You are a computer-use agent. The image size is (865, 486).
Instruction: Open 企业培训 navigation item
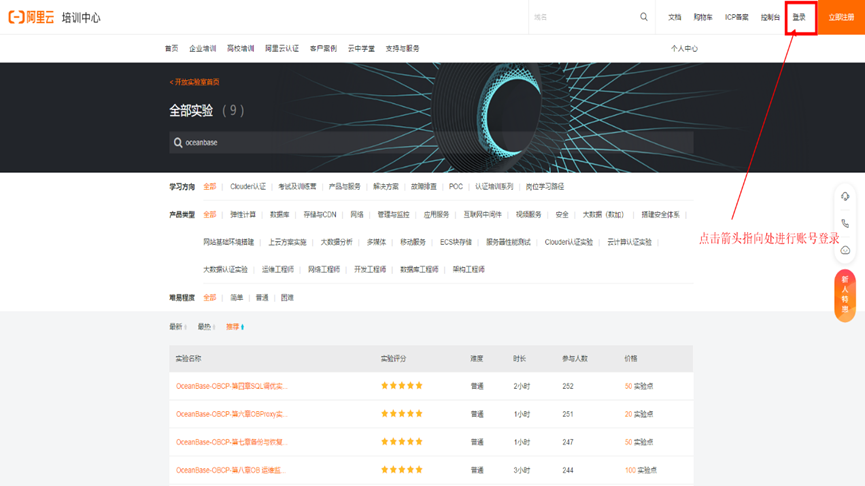click(202, 49)
